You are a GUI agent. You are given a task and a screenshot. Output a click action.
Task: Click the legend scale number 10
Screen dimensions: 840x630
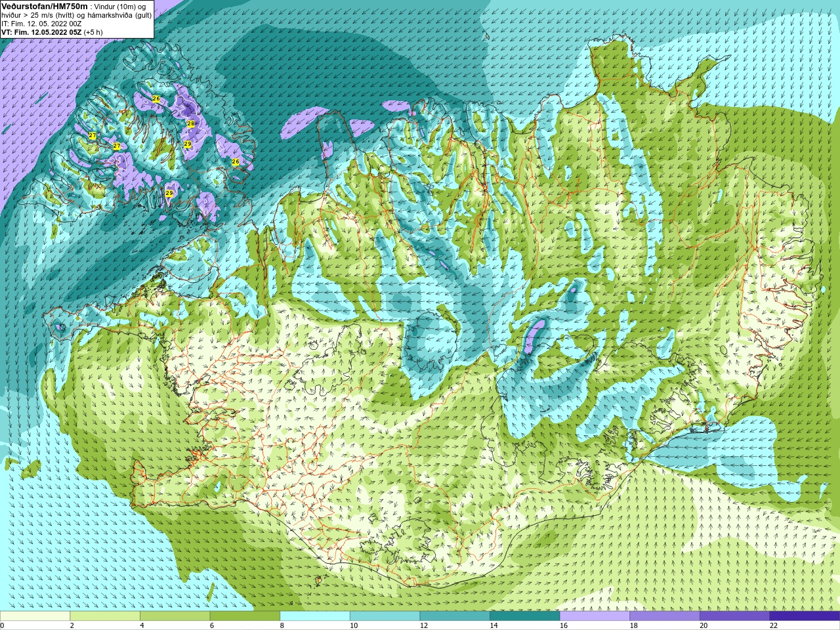pos(354,625)
